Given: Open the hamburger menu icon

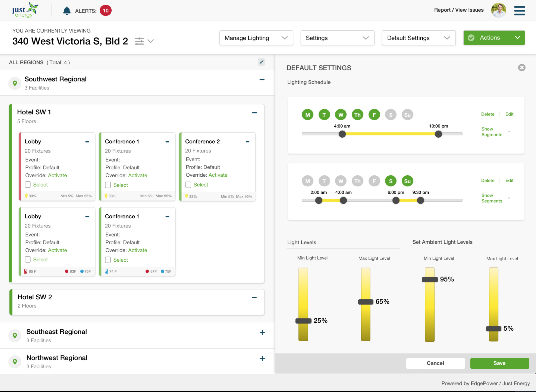Looking at the screenshot, I should coord(519,11).
